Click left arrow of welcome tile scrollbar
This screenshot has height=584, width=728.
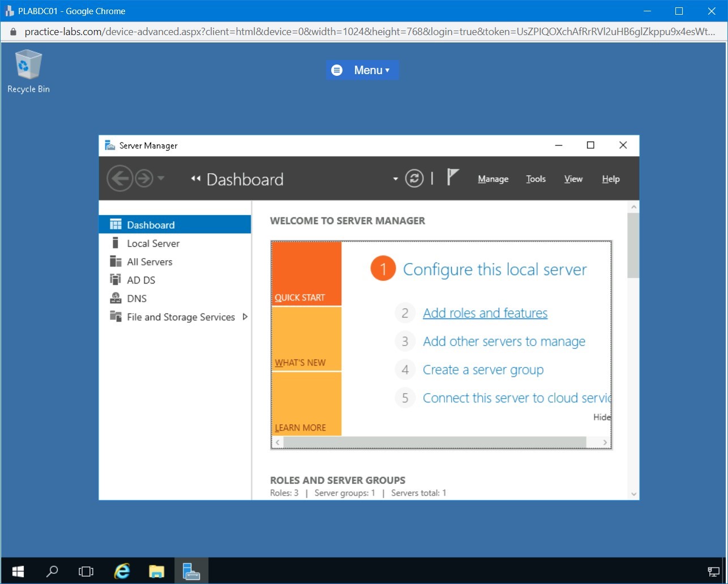tap(277, 443)
